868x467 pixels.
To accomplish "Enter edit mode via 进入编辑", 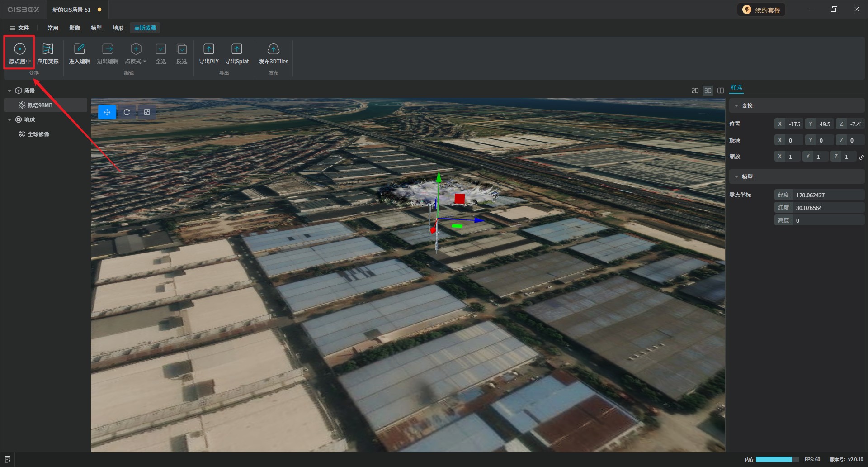I will pyautogui.click(x=79, y=49).
